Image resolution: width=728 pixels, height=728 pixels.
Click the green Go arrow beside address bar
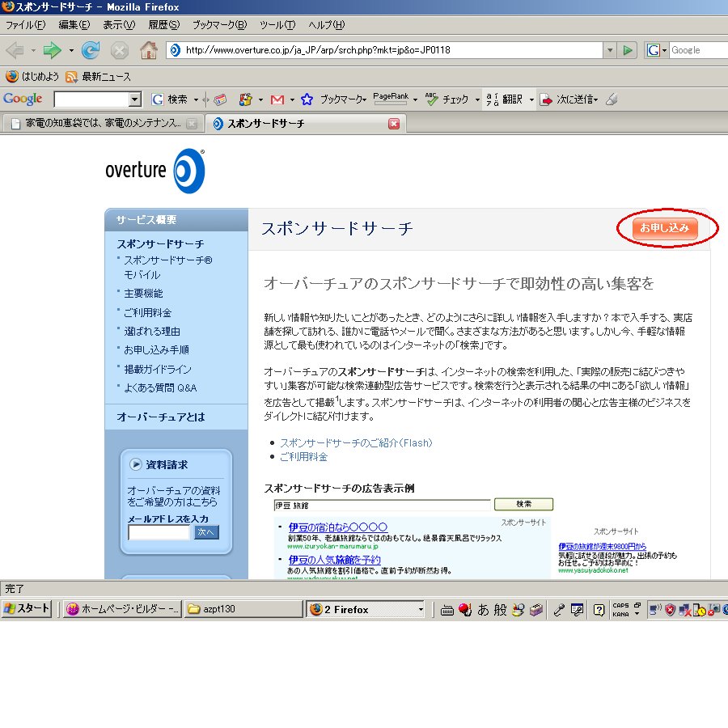tap(628, 50)
